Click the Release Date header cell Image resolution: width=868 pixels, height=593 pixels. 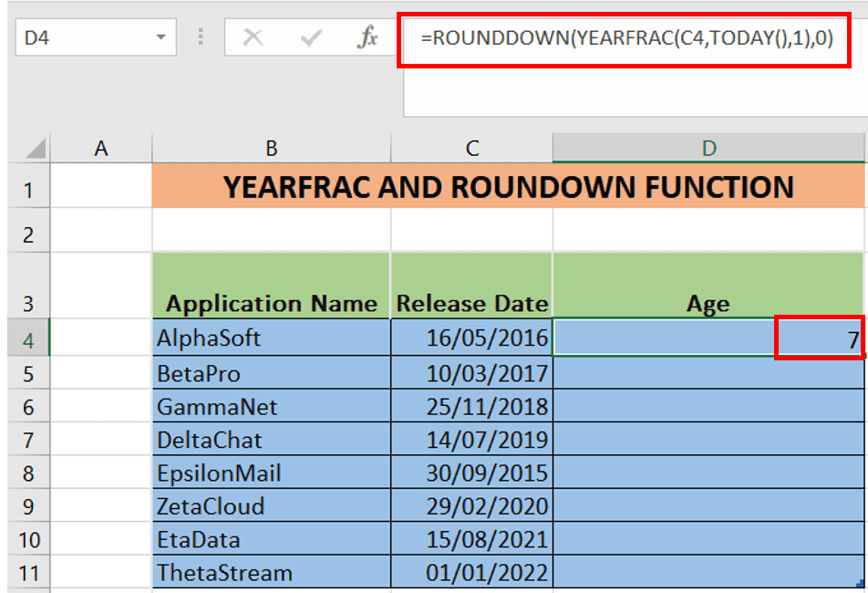pos(471,286)
